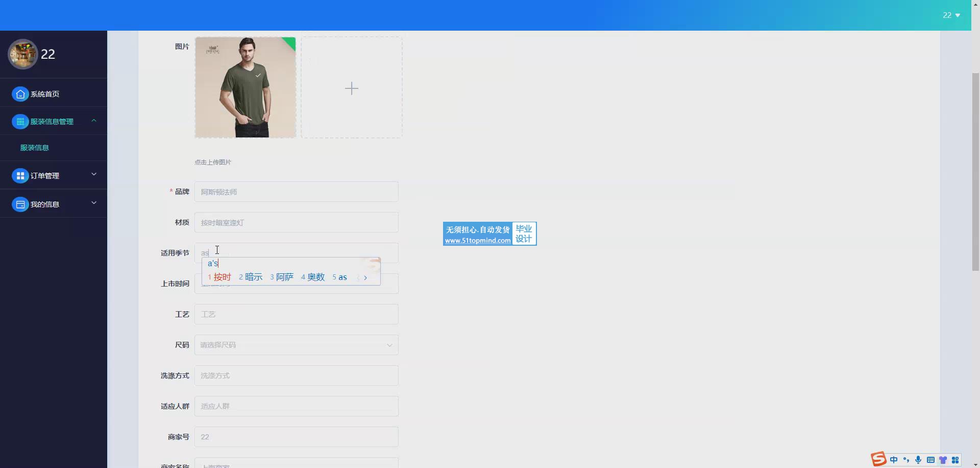This screenshot has width=980, height=468.
Task: Click the 订单管理 four-squares icon
Action: (20, 176)
